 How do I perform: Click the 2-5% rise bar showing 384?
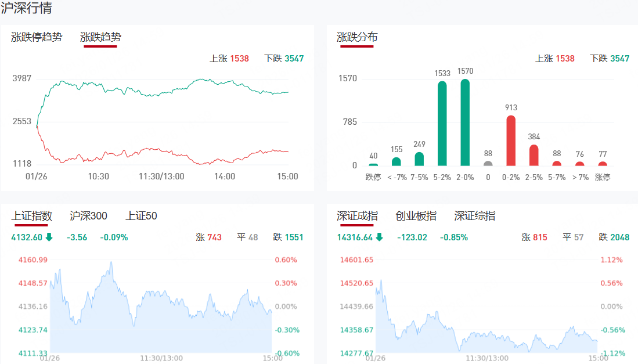(x=534, y=156)
